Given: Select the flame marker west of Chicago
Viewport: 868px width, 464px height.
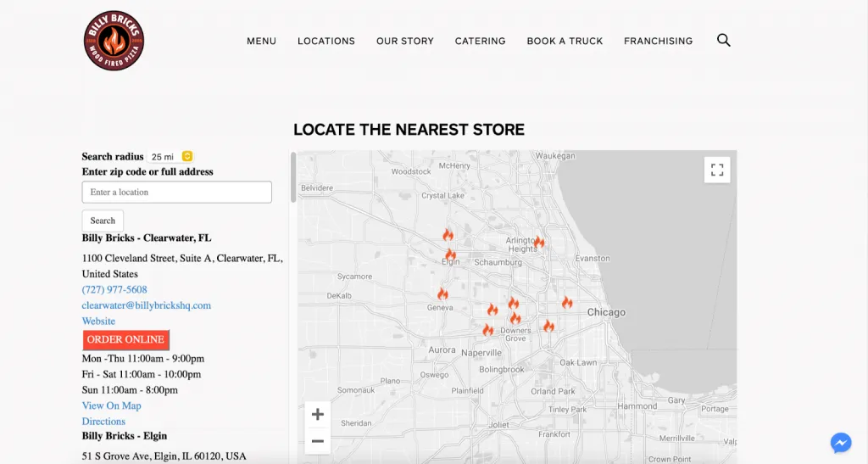Looking at the screenshot, I should coord(567,302).
